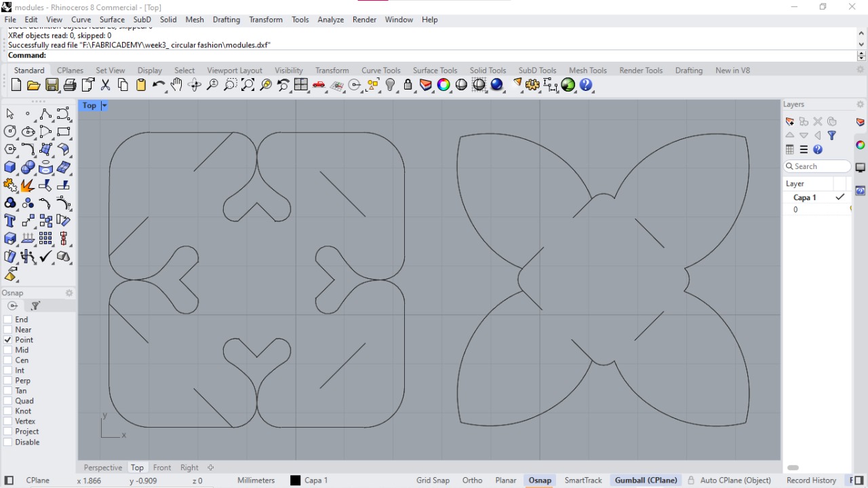Open the Top viewport dropdown arrow
Screen dimensions: 868x488
pyautogui.click(x=104, y=106)
